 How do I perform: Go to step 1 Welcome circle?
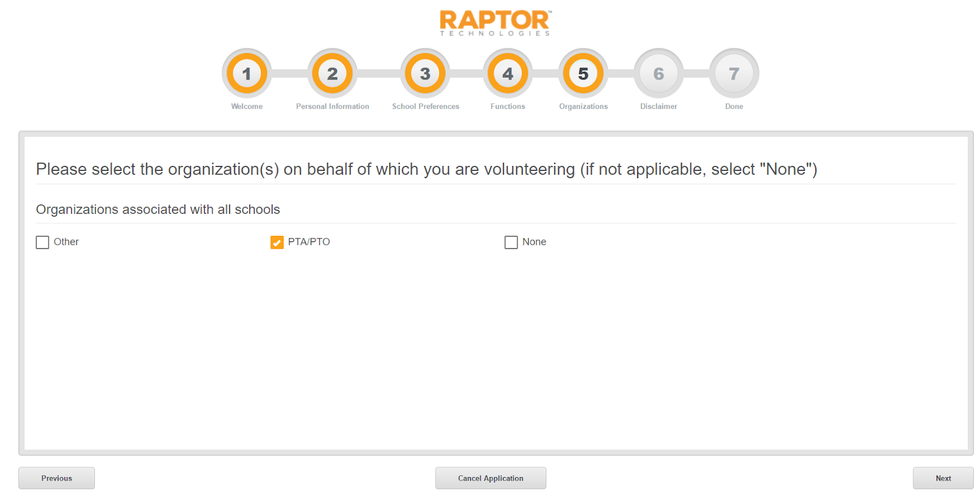click(247, 73)
